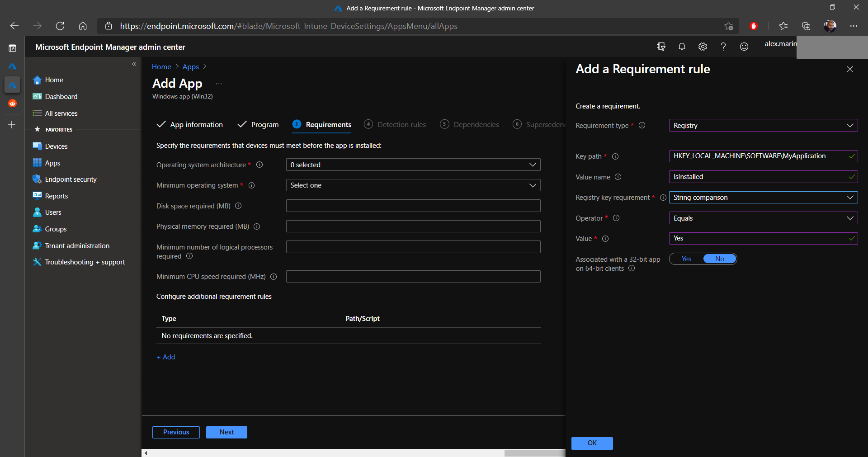The height and width of the screenshot is (457, 868).
Task: Switch to the Program tab
Action: (x=264, y=125)
